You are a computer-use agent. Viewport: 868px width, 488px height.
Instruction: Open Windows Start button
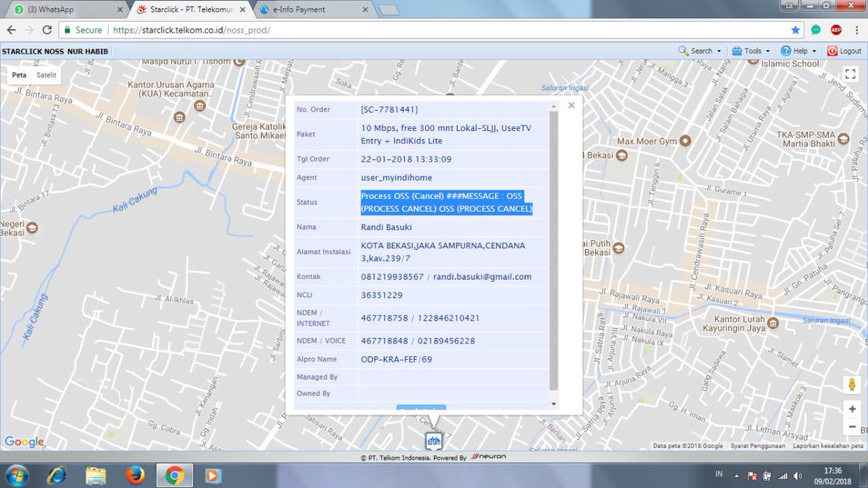tap(16, 475)
